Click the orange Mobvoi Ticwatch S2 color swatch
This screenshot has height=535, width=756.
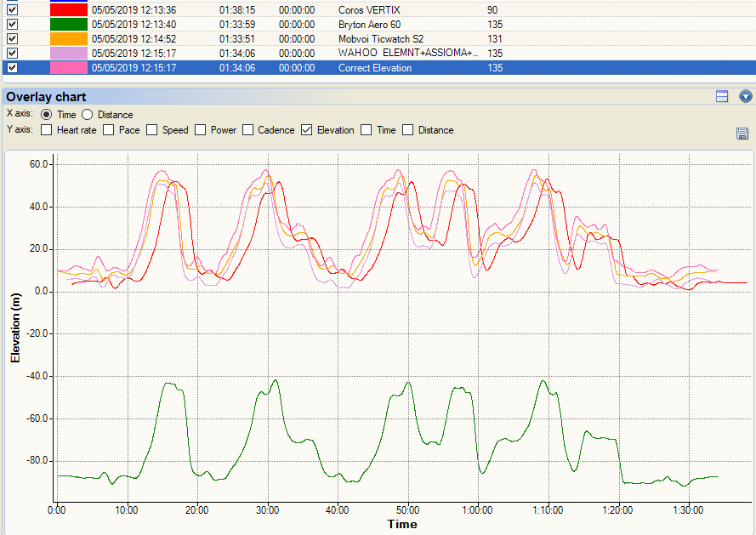(68, 39)
